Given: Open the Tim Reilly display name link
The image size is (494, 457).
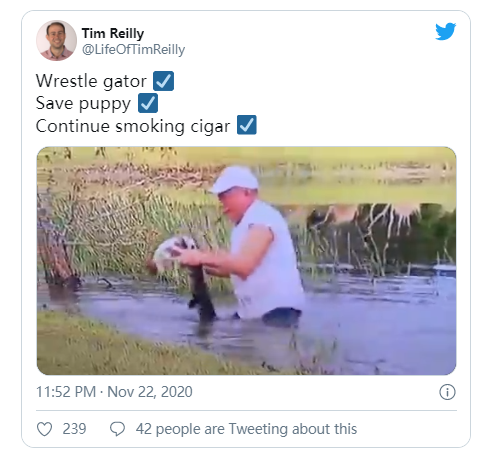Looking at the screenshot, I should click(113, 33).
